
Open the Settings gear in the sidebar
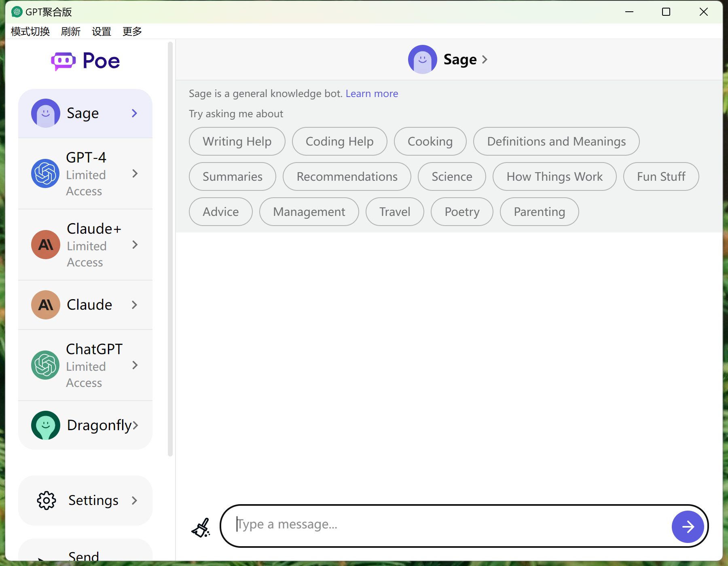46,500
